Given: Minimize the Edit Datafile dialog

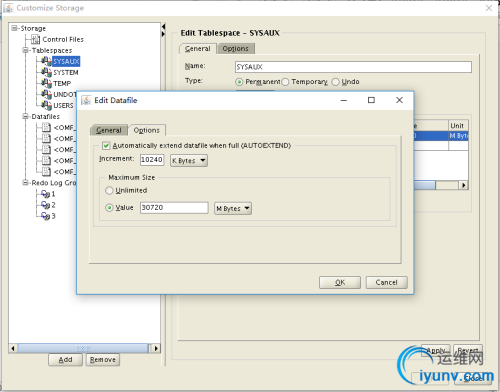Looking at the screenshot, I should point(344,100).
